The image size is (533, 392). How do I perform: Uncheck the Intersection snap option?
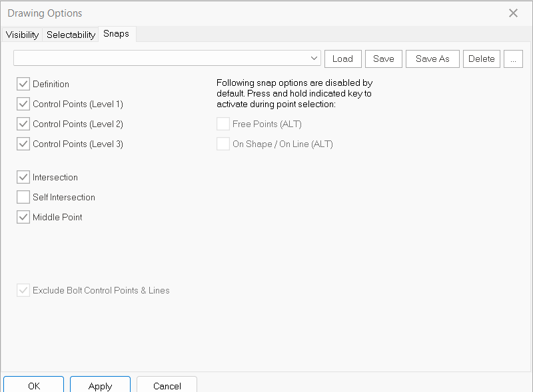coord(23,177)
